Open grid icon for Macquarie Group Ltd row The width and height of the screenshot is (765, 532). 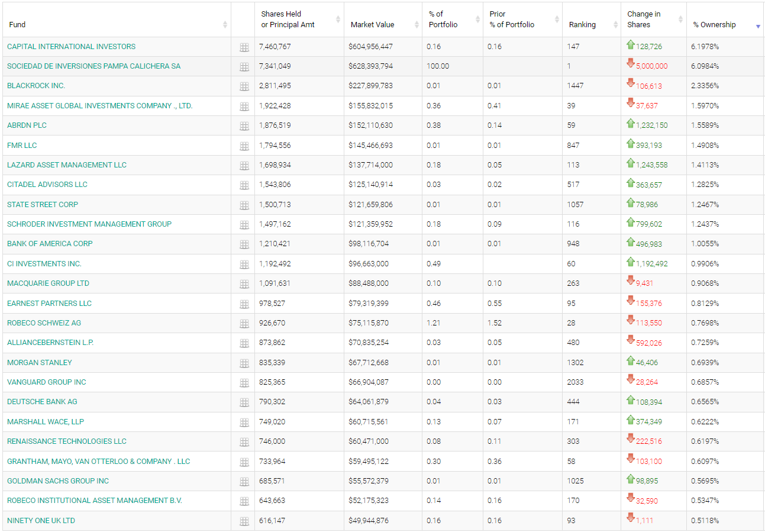point(244,284)
